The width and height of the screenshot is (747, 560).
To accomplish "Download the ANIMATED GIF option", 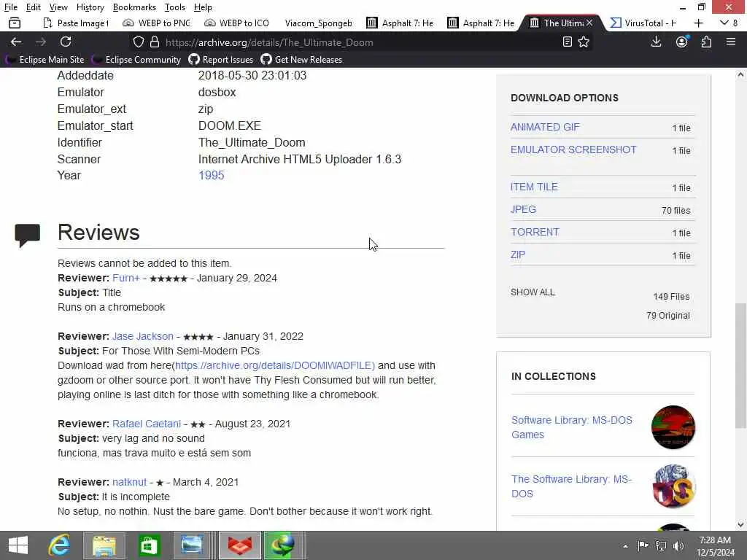I will tap(545, 127).
